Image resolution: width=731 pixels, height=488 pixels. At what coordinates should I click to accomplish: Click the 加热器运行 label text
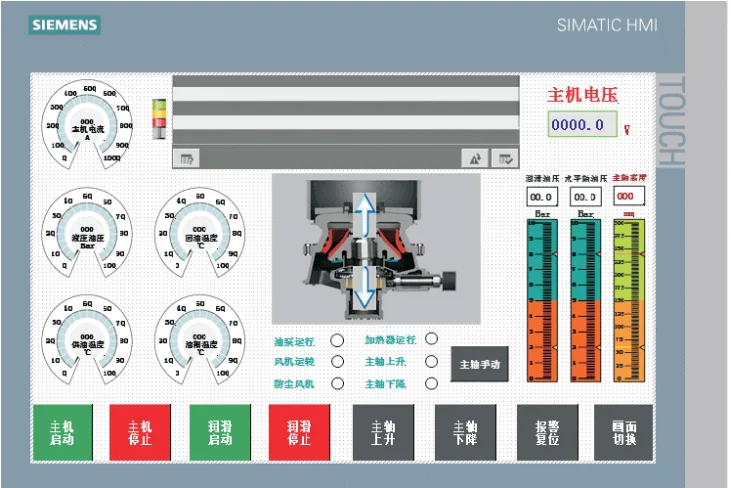coord(390,340)
